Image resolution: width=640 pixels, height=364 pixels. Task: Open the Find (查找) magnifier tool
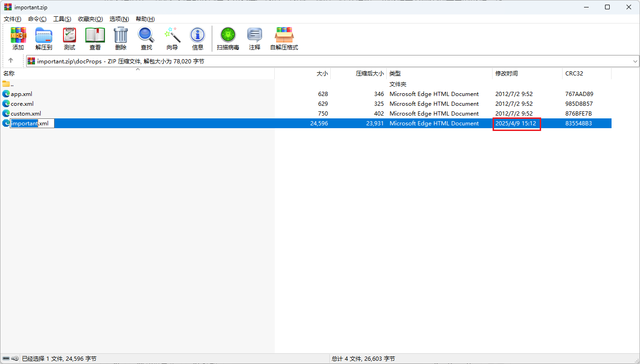[146, 38]
